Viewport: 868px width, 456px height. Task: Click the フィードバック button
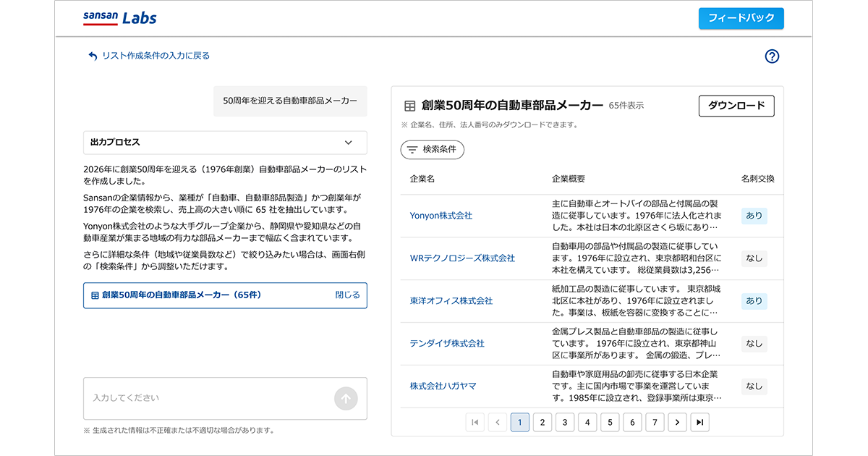[x=741, y=18]
